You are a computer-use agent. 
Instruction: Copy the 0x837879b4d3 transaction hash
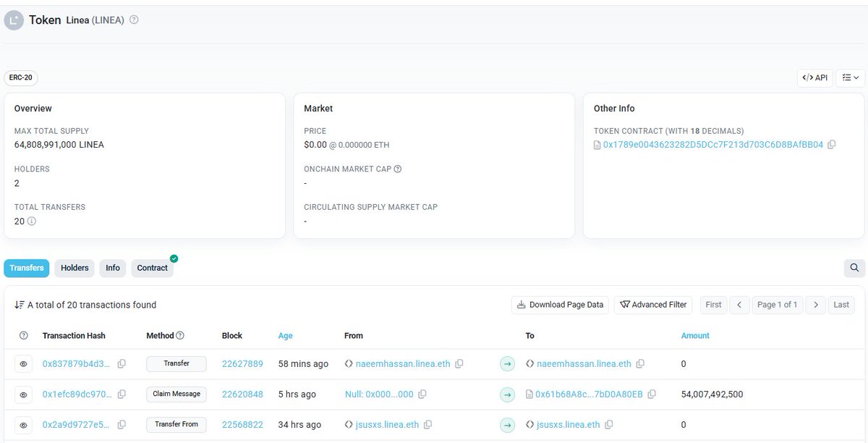point(122,364)
